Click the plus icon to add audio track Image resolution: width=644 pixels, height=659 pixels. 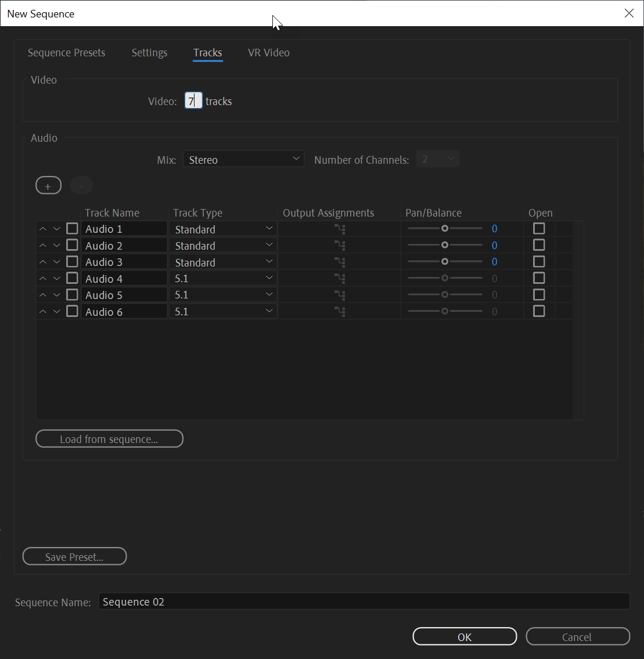coord(48,185)
